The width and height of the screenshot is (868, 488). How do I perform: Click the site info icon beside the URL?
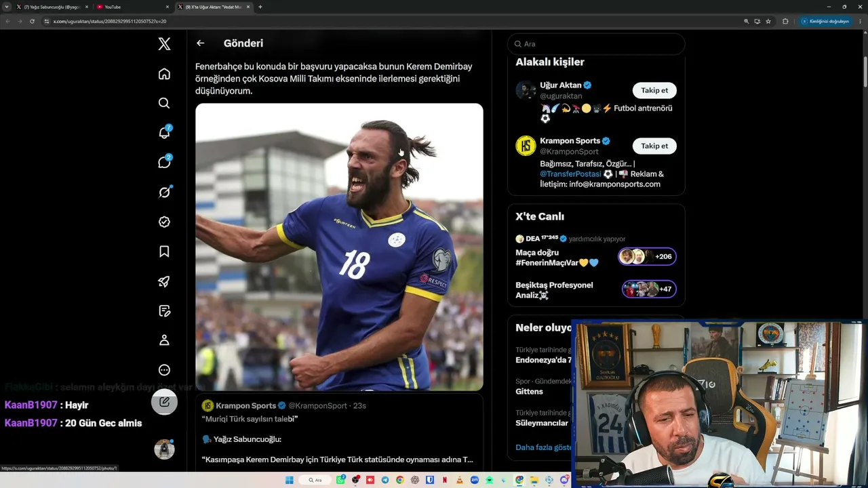(47, 21)
